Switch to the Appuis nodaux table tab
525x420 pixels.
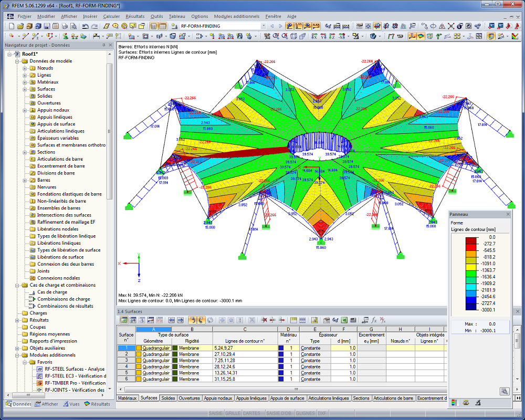pos(217,398)
